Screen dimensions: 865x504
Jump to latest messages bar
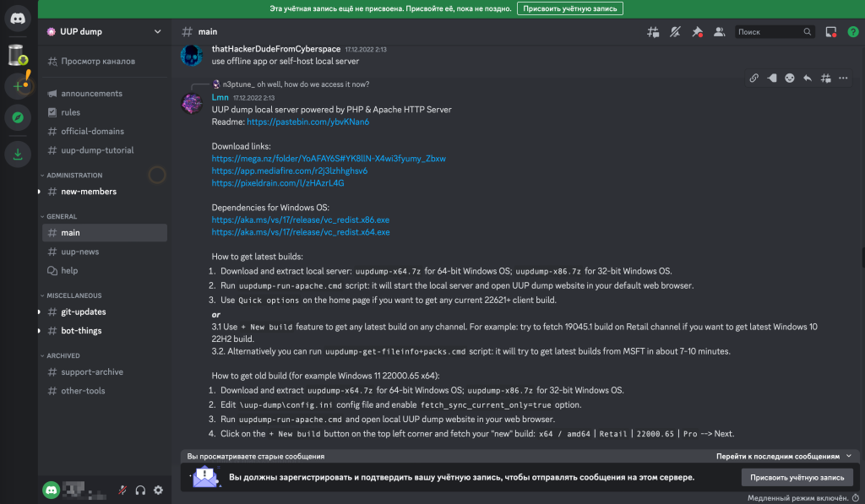point(520,456)
